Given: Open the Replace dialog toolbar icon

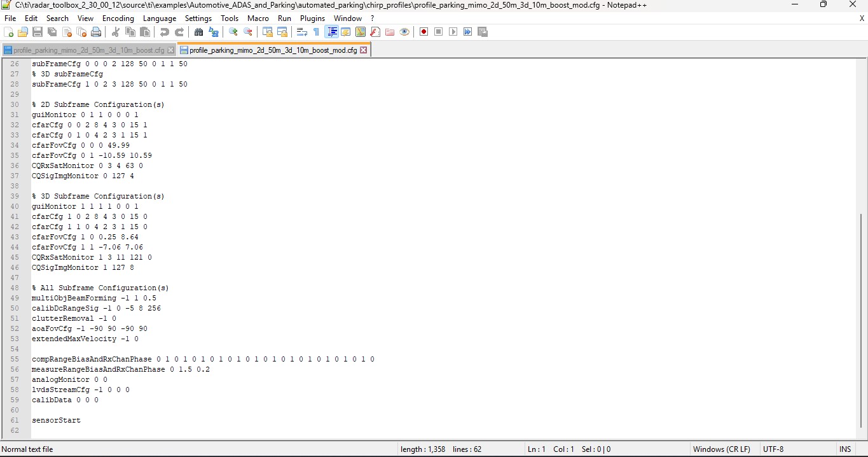Looking at the screenshot, I should [214, 32].
